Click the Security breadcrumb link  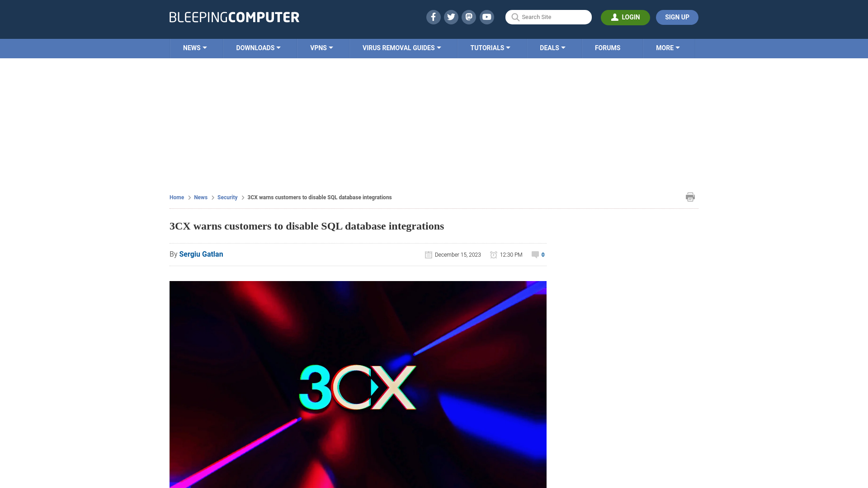(227, 197)
